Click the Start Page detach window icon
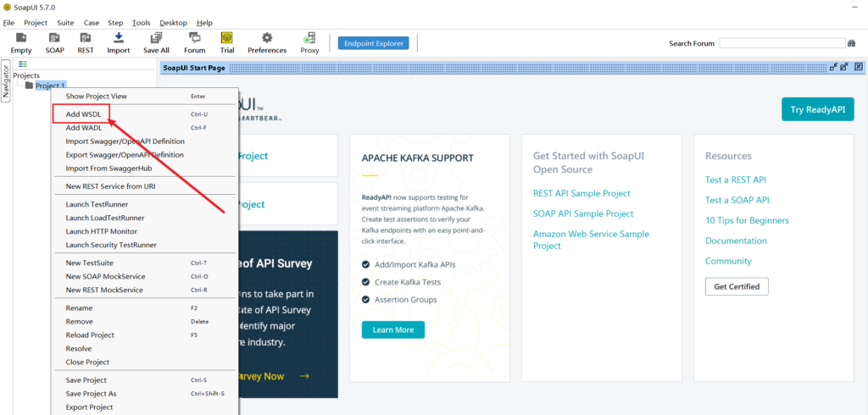 coord(834,67)
